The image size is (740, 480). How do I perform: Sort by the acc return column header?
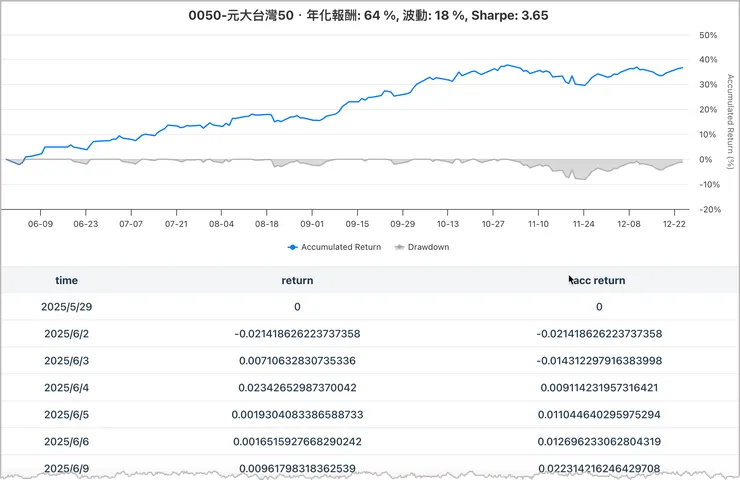click(x=599, y=280)
